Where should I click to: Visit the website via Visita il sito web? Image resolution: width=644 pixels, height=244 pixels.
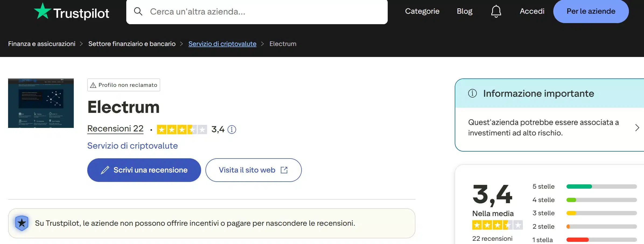[x=247, y=170]
